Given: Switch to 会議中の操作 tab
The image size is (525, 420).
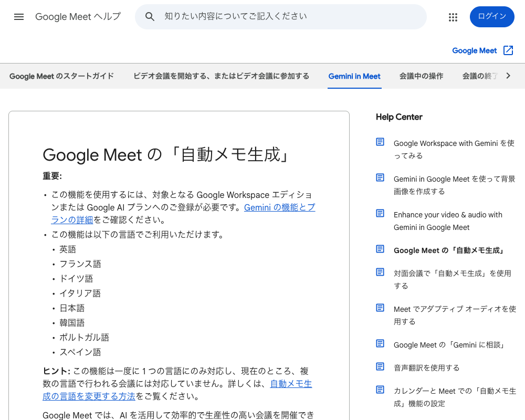Looking at the screenshot, I should point(421,76).
